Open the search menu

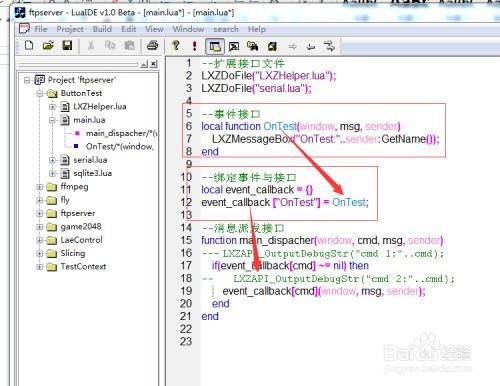[226, 29]
